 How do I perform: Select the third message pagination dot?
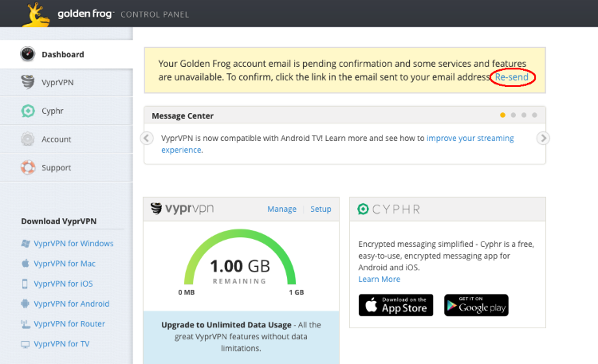(x=524, y=115)
